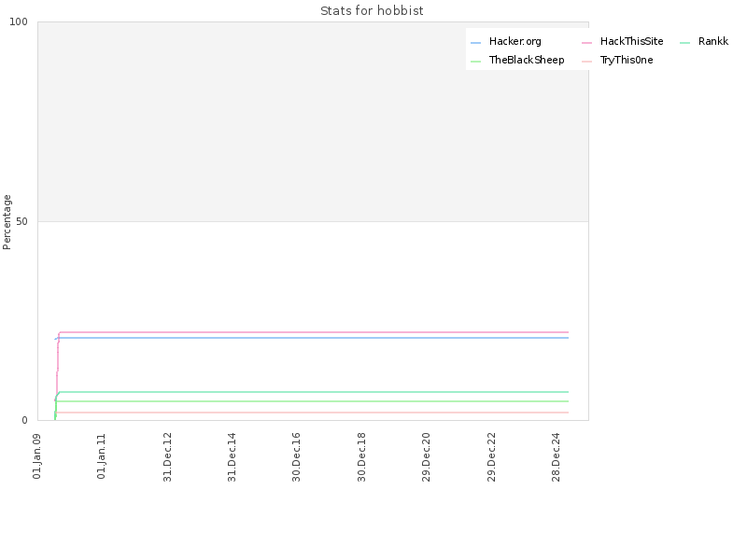Click the HackThisSite legend label
This screenshot has height=560, width=747.
[632, 41]
